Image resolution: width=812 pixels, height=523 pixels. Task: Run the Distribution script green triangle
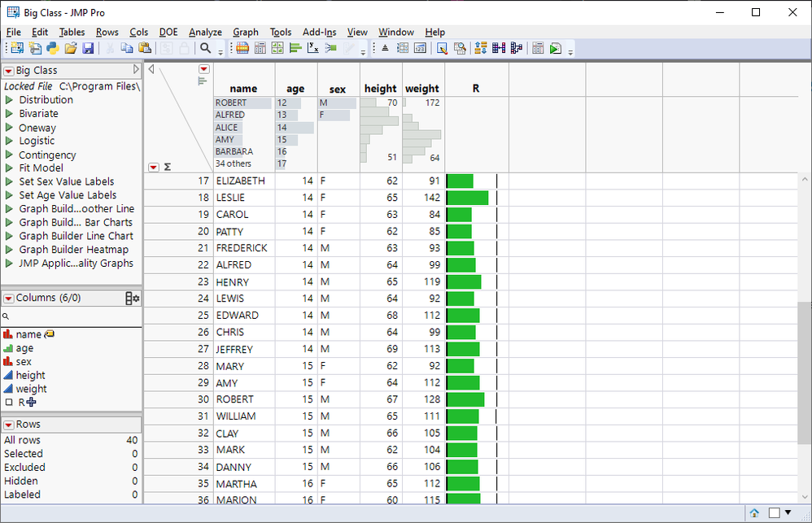[x=10, y=100]
